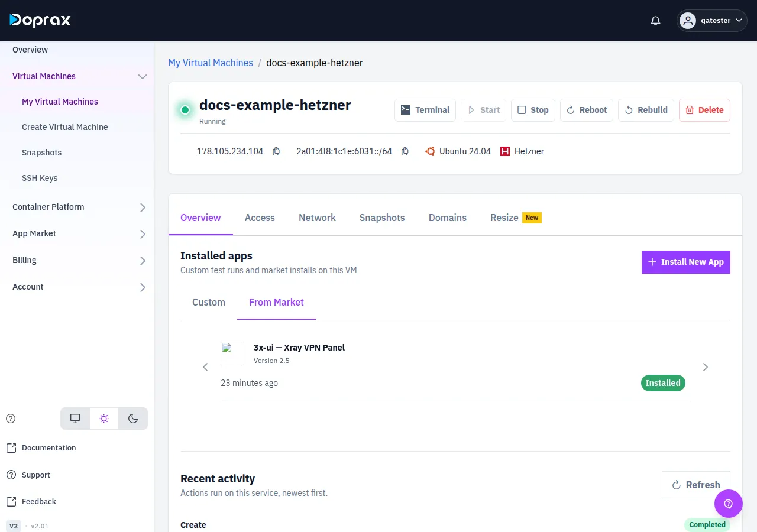Switch to the Access tab
This screenshot has height=532, width=757.
point(260,218)
